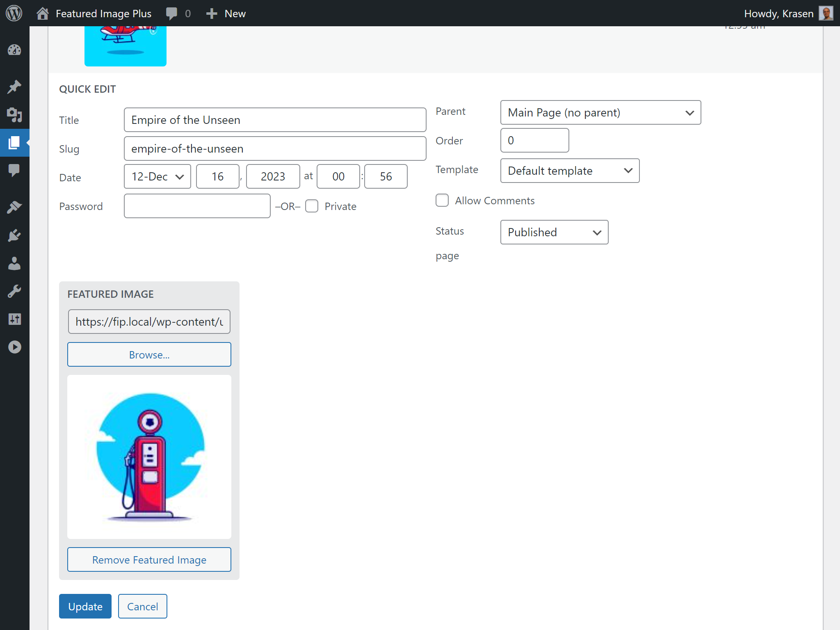840x630 pixels.
Task: Open Users sidebar icon
Action: coord(14,263)
